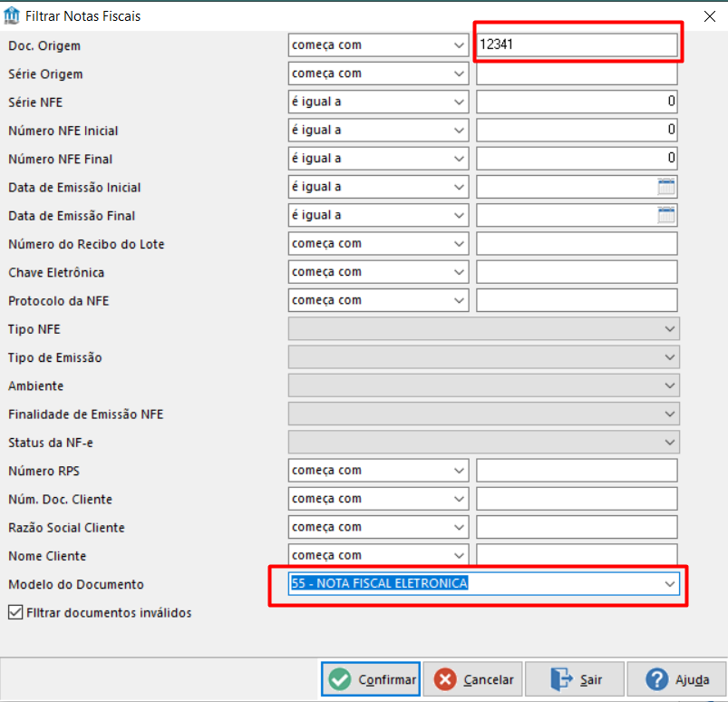Open the Número NFE Final condition dropdown

378,159
